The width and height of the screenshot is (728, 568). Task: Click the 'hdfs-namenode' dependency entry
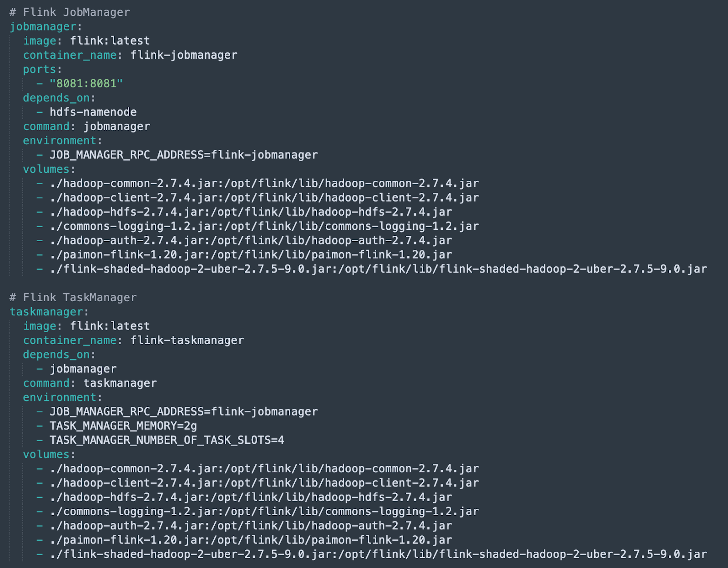(x=93, y=112)
